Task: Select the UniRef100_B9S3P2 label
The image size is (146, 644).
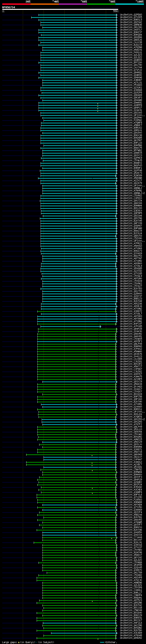Action: pos(131,364)
